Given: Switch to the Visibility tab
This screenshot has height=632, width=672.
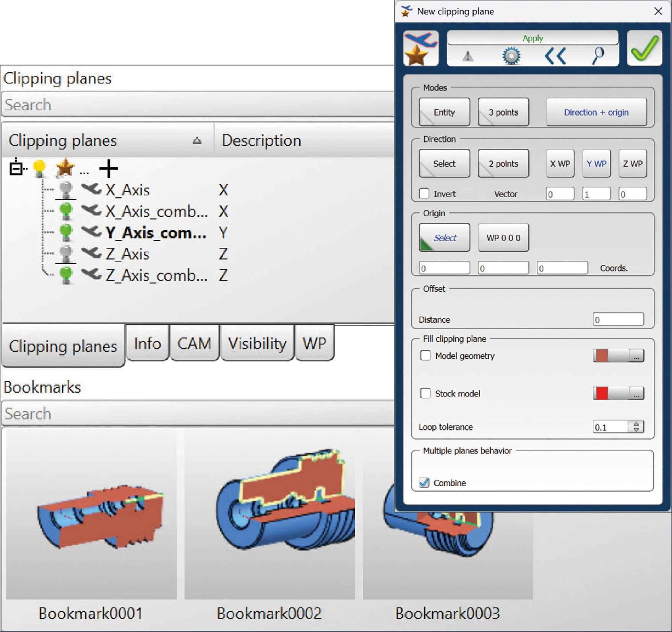Looking at the screenshot, I should point(257,343).
